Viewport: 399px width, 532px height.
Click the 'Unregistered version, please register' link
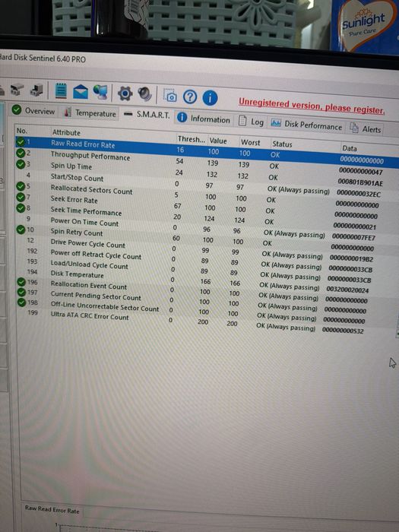[x=312, y=106]
